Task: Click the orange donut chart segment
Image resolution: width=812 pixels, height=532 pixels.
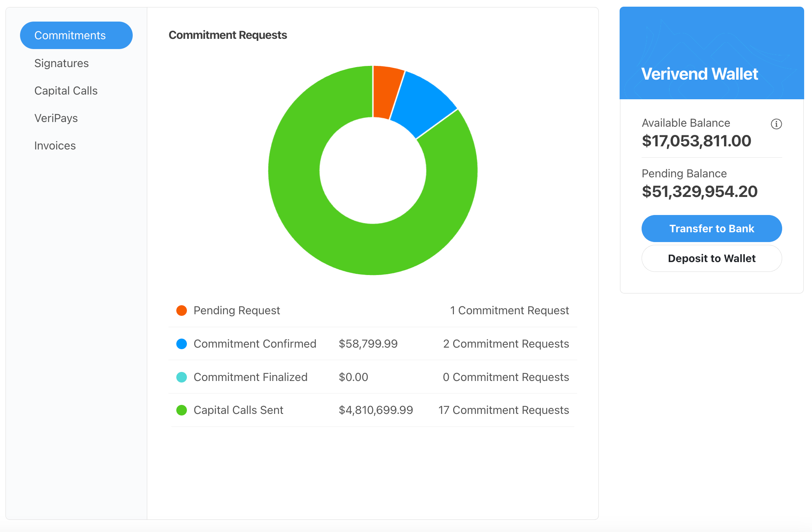Action: (x=386, y=92)
